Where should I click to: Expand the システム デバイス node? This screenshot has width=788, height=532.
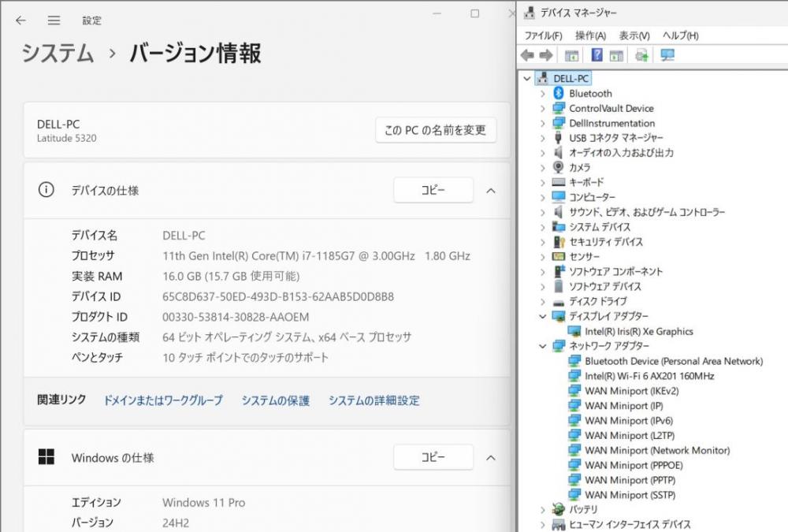[x=542, y=227]
